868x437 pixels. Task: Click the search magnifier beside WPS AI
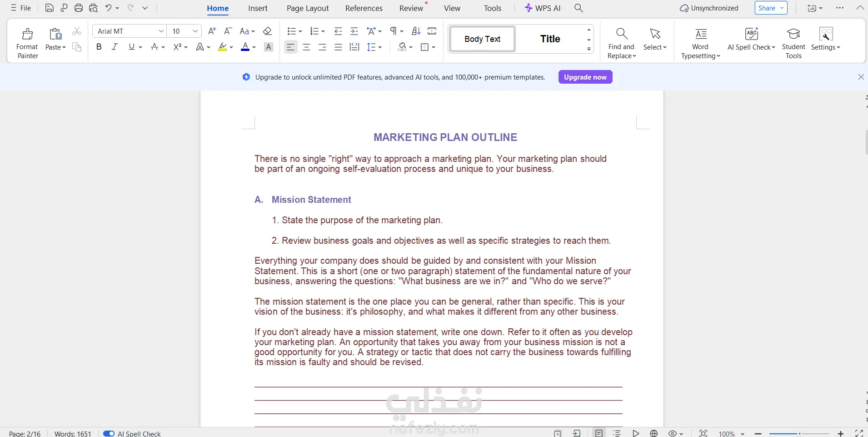579,8
